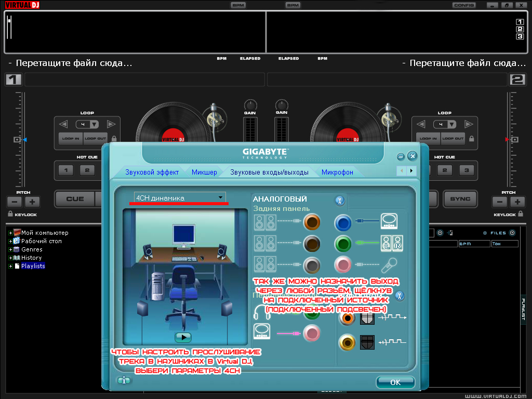Click right deck pitch plus button
This screenshot has height=399, width=532.
[517, 202]
